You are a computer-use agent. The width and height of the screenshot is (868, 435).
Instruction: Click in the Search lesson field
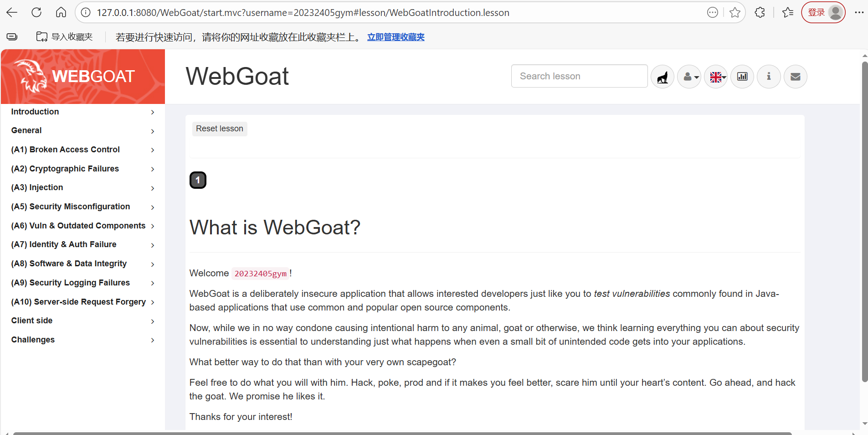(x=579, y=76)
